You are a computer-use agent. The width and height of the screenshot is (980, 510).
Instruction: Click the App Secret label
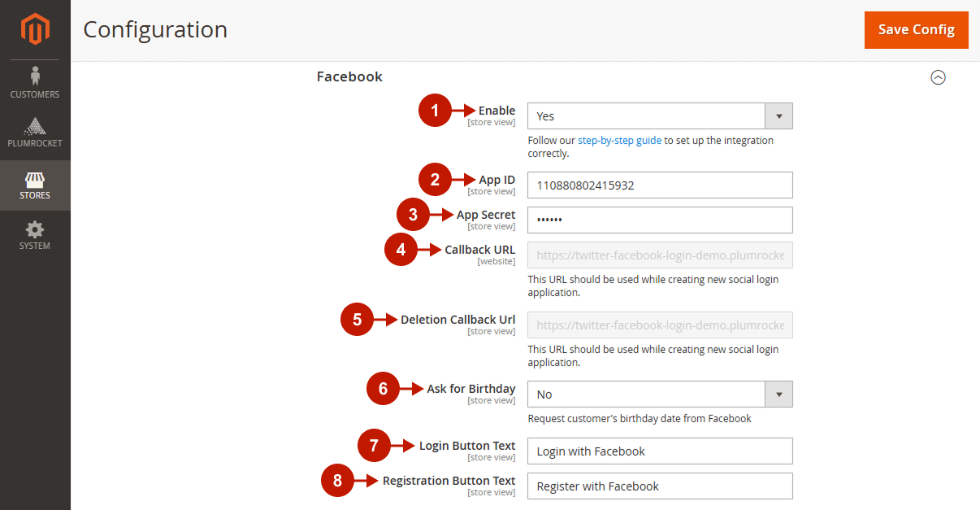click(486, 215)
